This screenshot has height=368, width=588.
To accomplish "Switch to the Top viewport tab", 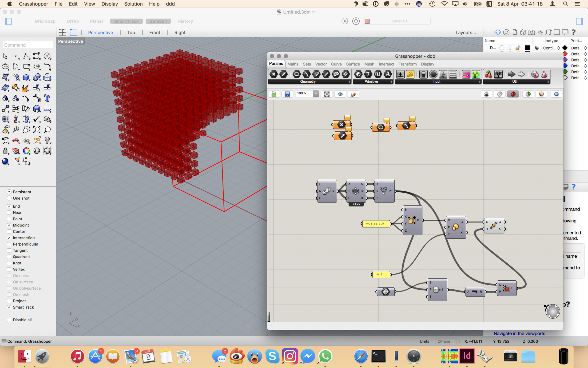I will coord(131,33).
